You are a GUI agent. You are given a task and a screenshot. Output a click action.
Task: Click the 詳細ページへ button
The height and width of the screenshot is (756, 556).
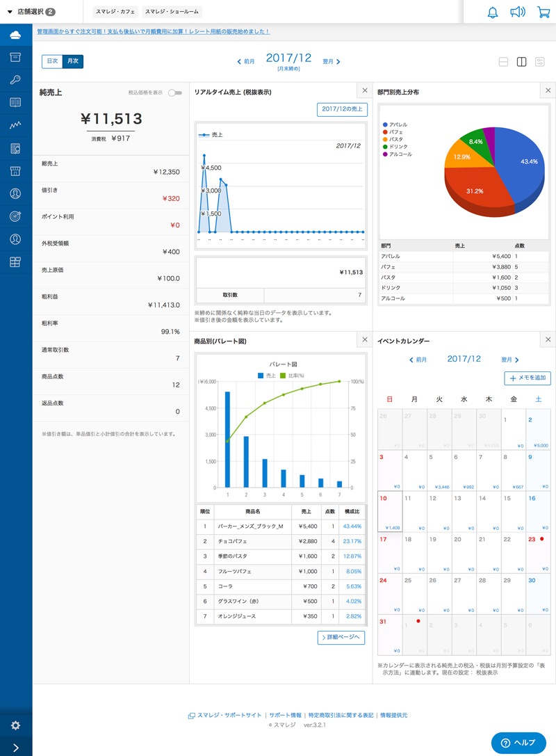341,638
